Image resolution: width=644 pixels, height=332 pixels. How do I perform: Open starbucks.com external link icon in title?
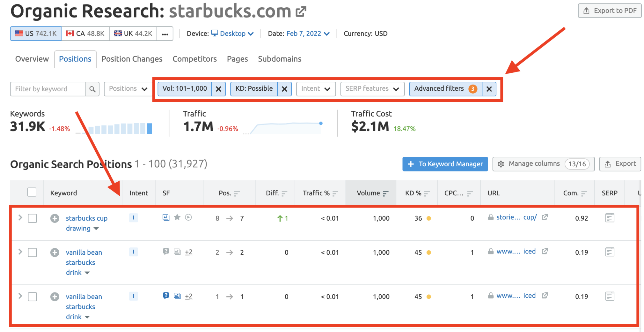click(301, 12)
